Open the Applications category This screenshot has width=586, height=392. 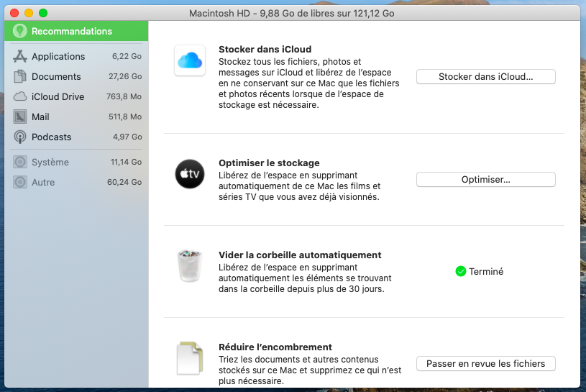(x=76, y=56)
